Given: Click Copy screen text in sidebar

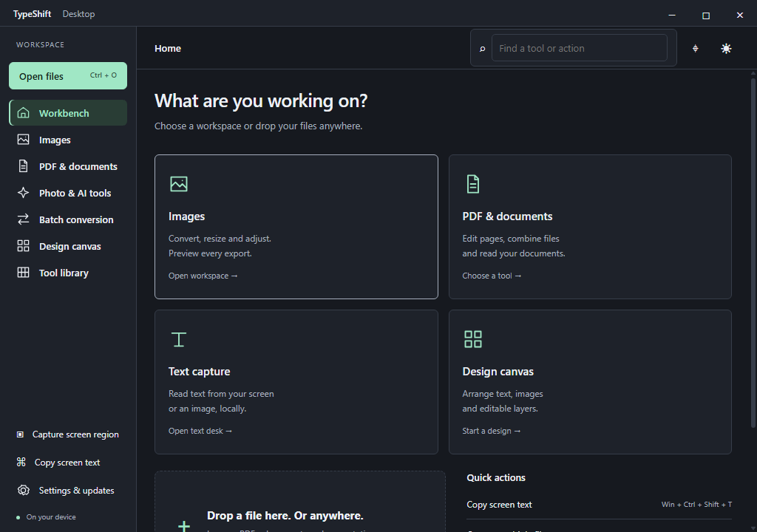Looking at the screenshot, I should click(68, 462).
